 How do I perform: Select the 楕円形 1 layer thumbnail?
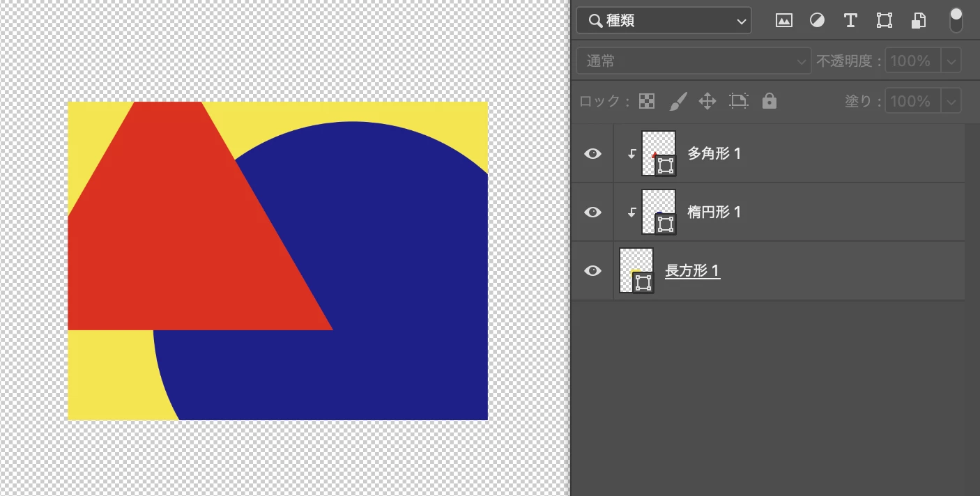(x=658, y=212)
